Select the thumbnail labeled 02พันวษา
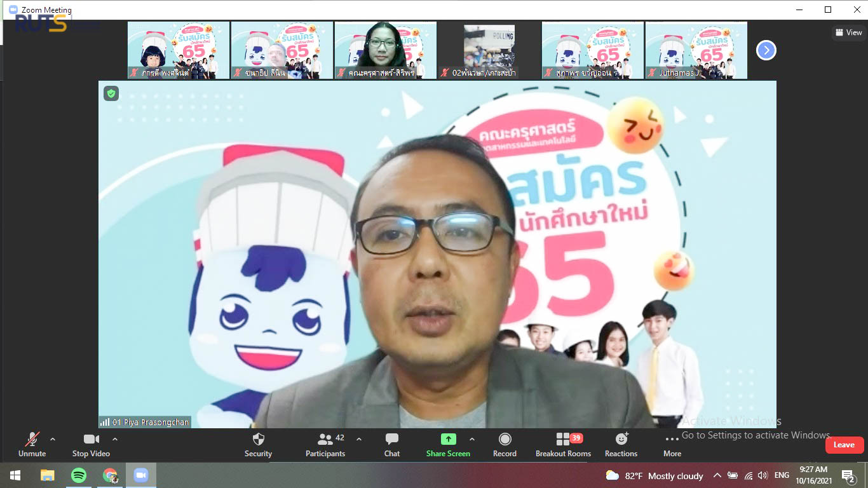This screenshot has width=868, height=488. pyautogui.click(x=489, y=50)
